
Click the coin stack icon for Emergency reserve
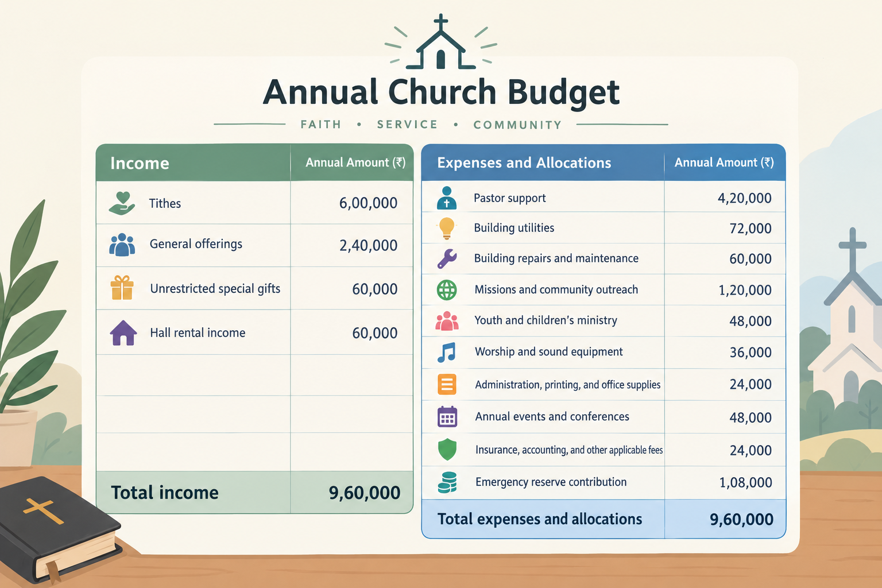(447, 482)
